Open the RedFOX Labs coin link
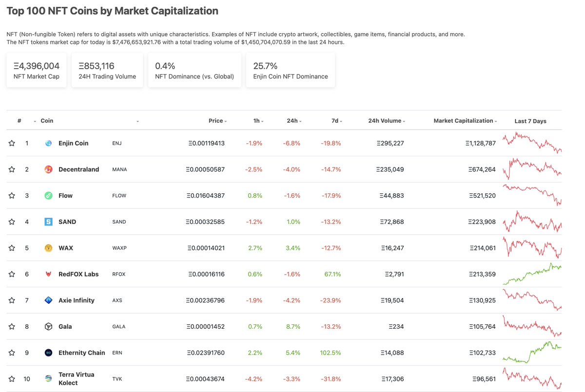Image resolution: width=585 pixels, height=392 pixels. pyautogui.click(x=78, y=274)
